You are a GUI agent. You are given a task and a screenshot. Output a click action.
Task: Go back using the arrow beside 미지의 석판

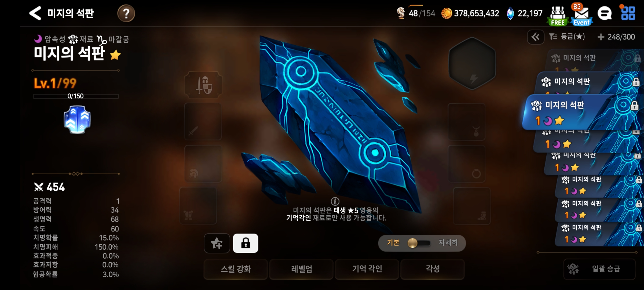[35, 13]
